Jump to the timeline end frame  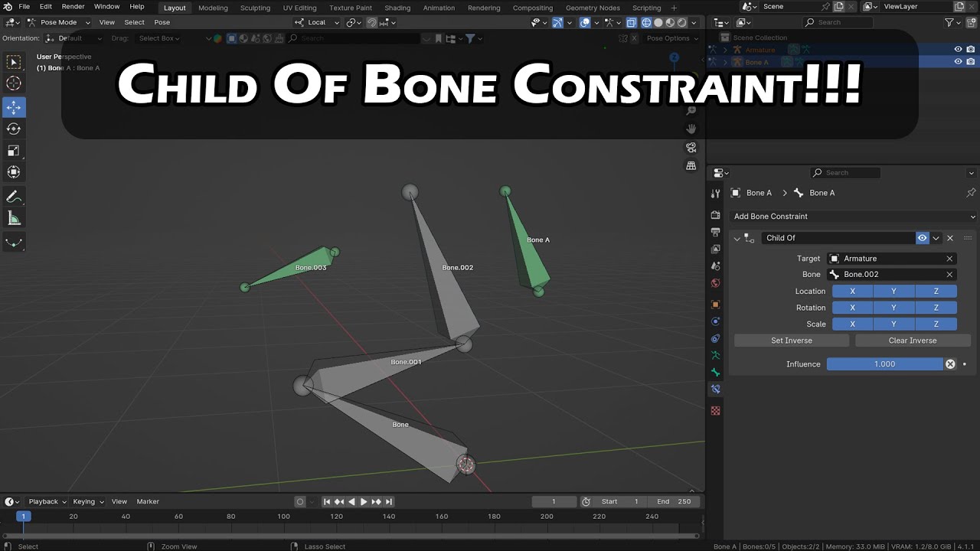(389, 502)
